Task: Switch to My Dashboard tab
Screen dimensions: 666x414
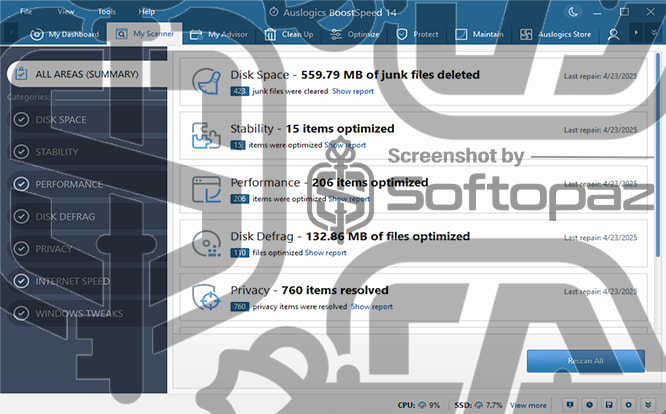Action: coord(65,34)
